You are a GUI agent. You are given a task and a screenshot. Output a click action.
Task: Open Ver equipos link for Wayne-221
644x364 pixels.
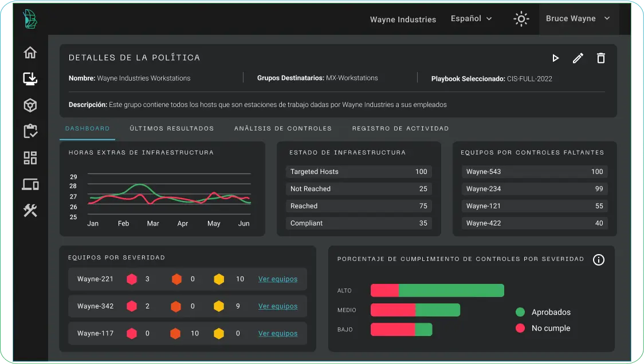[x=278, y=279]
